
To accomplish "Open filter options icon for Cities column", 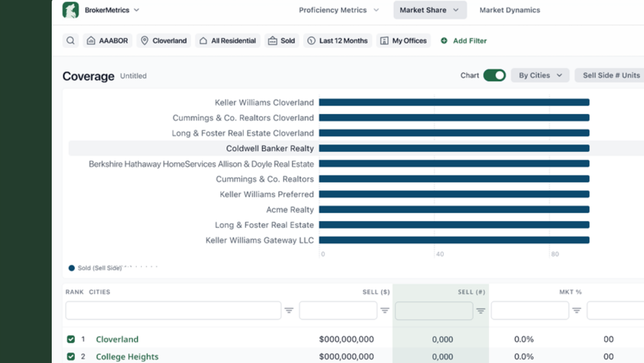I will (289, 311).
